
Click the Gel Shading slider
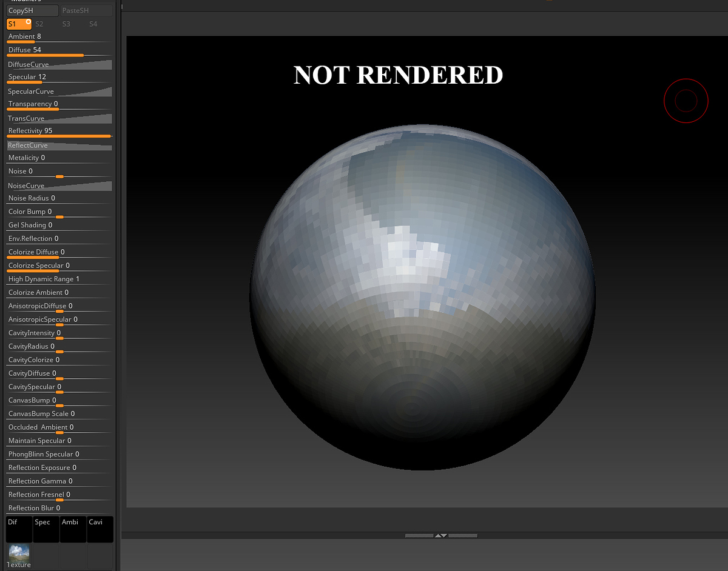point(59,225)
